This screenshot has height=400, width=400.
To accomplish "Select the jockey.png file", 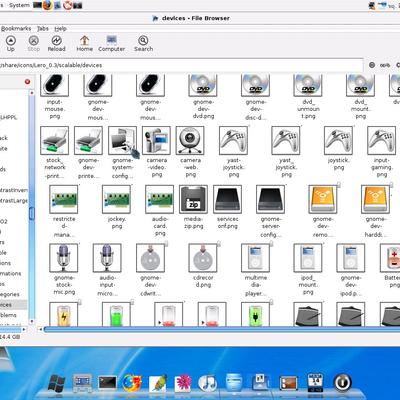I will [x=116, y=199].
